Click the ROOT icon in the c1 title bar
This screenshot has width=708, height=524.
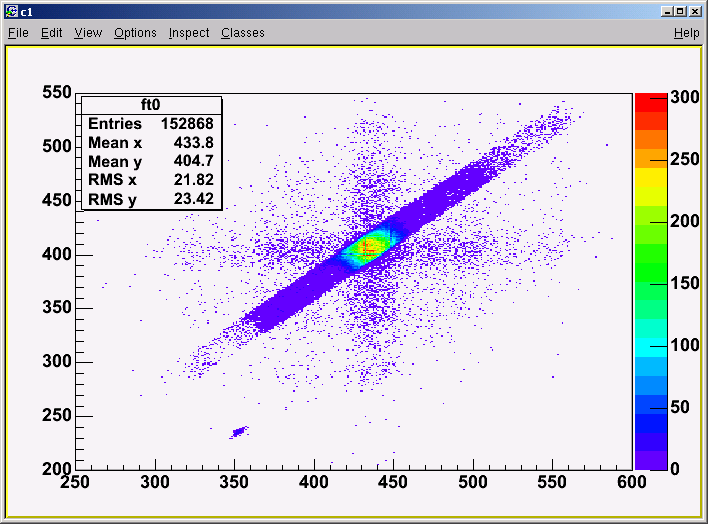point(12,11)
